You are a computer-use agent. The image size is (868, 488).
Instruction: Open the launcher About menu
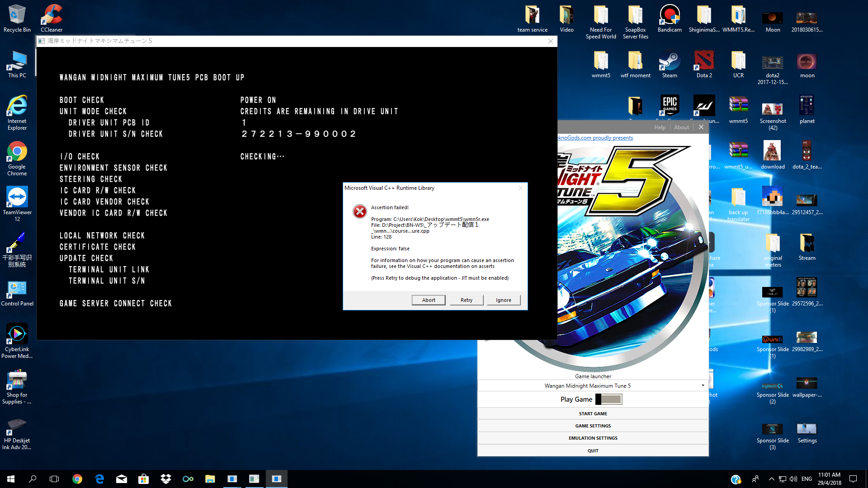(x=681, y=127)
